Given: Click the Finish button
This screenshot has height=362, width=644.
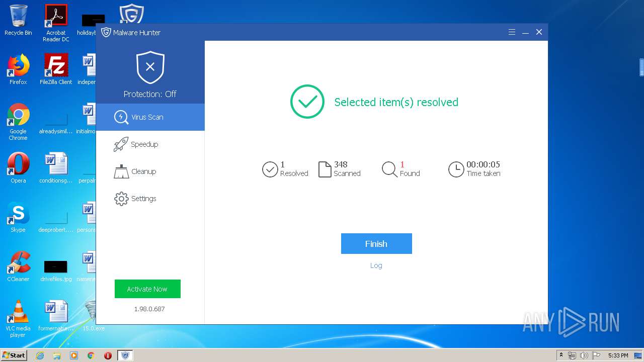Looking at the screenshot, I should pos(376,243).
